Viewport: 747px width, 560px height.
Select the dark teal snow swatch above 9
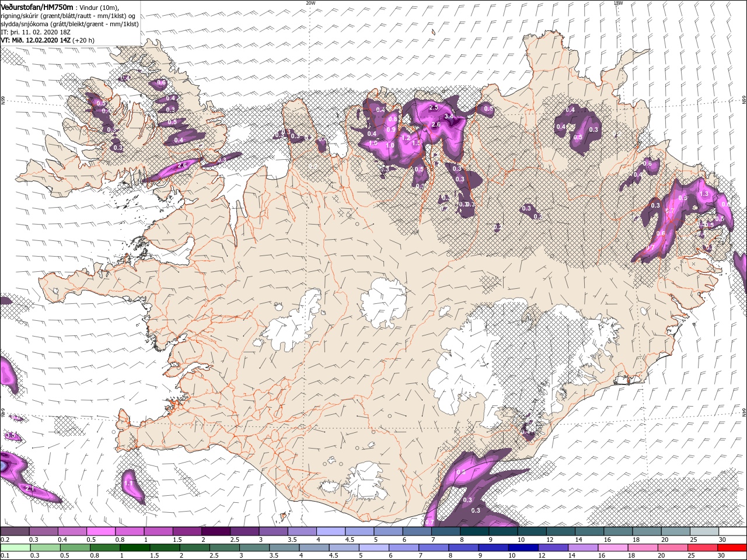[503, 531]
